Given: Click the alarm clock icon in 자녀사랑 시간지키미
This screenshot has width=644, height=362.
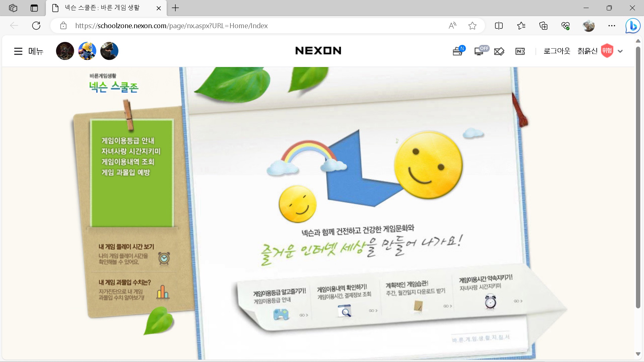Looking at the screenshot, I should click(x=490, y=301).
